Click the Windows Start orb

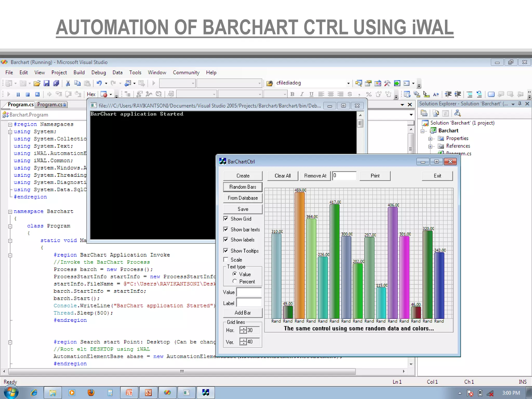click(11, 392)
